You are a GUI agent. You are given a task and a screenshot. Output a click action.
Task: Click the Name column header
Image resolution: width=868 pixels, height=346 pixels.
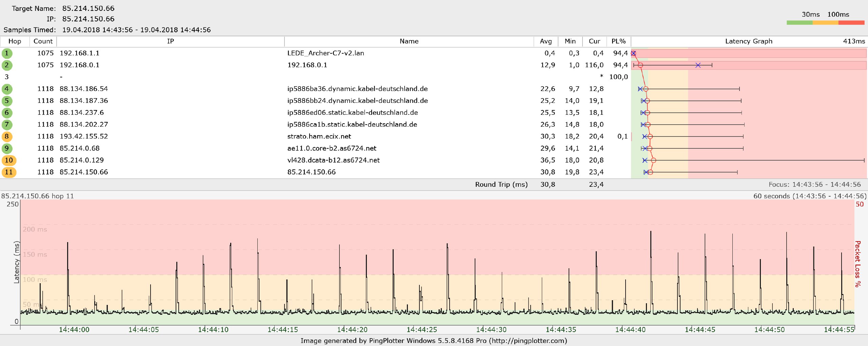click(x=409, y=41)
